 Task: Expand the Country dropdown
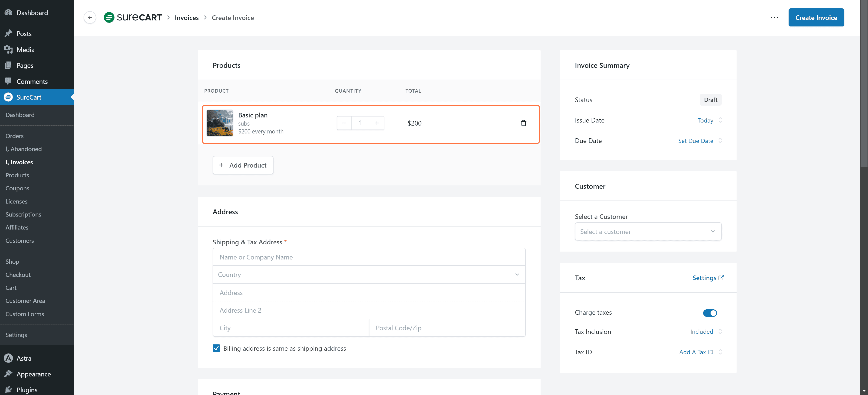(x=369, y=275)
